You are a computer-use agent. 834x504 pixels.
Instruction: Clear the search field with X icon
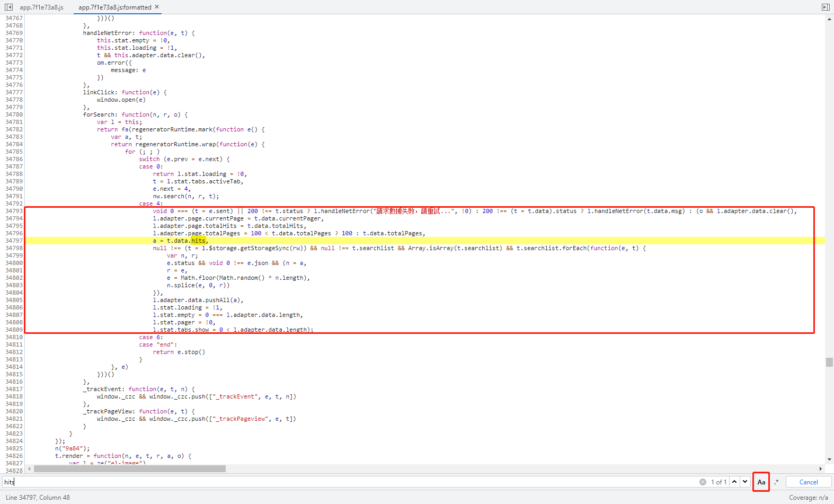[703, 482]
